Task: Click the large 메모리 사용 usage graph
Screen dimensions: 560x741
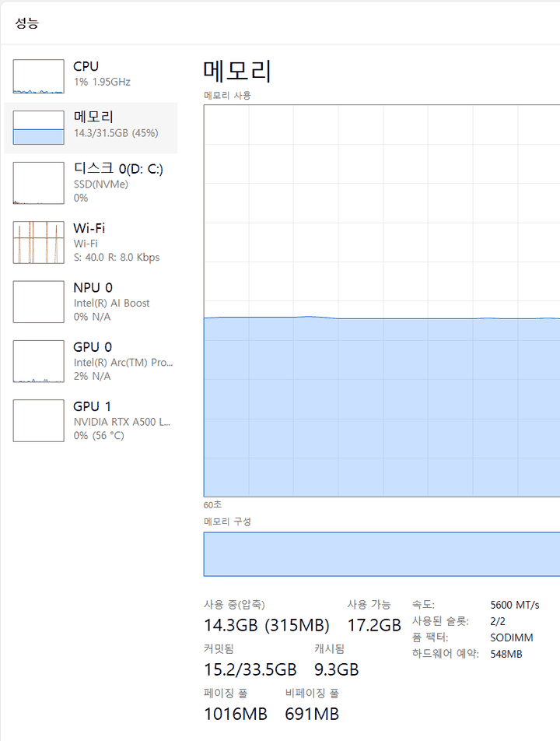Action: point(382,300)
